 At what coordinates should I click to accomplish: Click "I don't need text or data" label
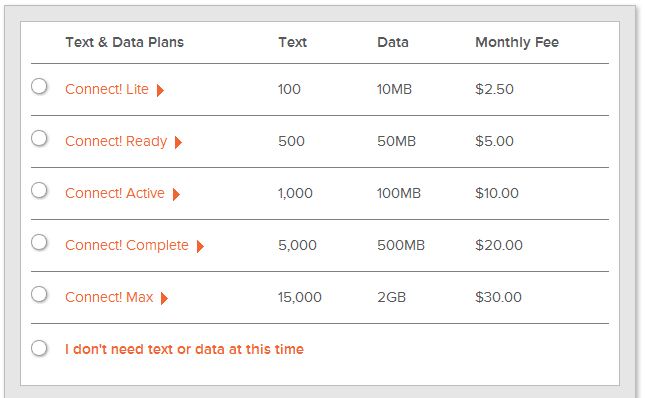click(184, 349)
